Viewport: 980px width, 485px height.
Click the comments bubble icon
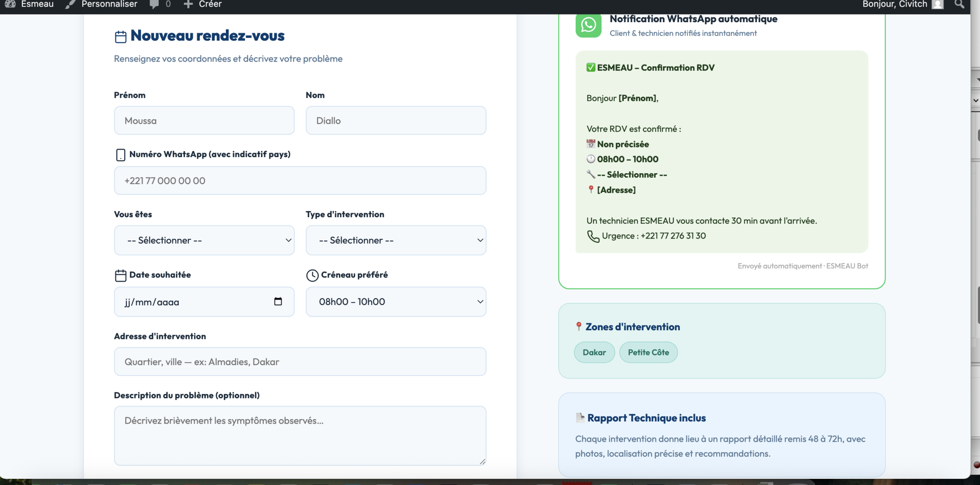pyautogui.click(x=154, y=4)
